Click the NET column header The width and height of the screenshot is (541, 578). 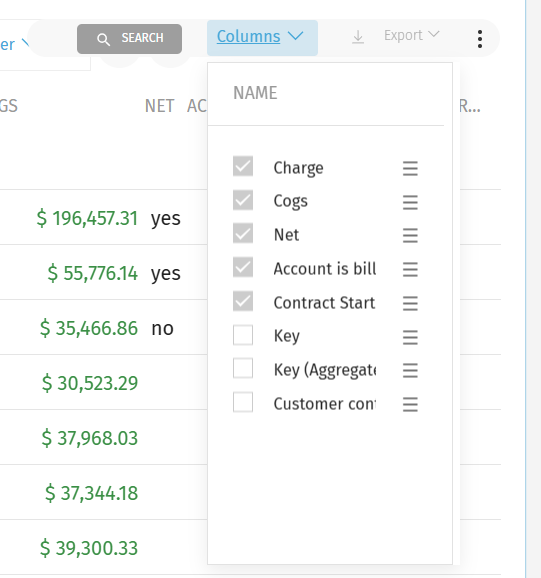(x=159, y=106)
